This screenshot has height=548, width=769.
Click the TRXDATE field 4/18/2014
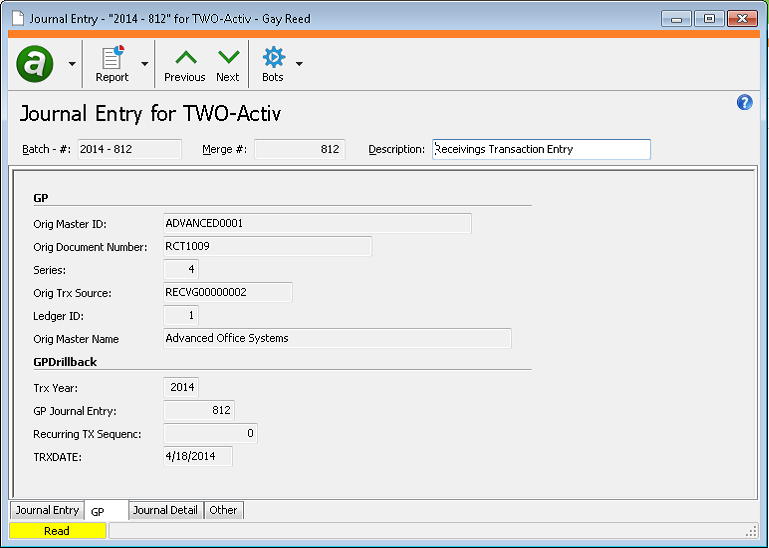click(198, 457)
